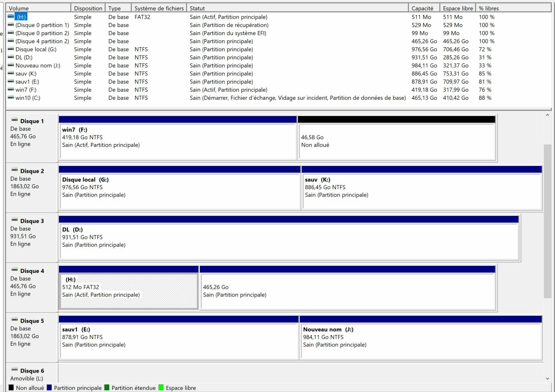Select the DL (D:) partition block on Disque 3

[289, 238]
